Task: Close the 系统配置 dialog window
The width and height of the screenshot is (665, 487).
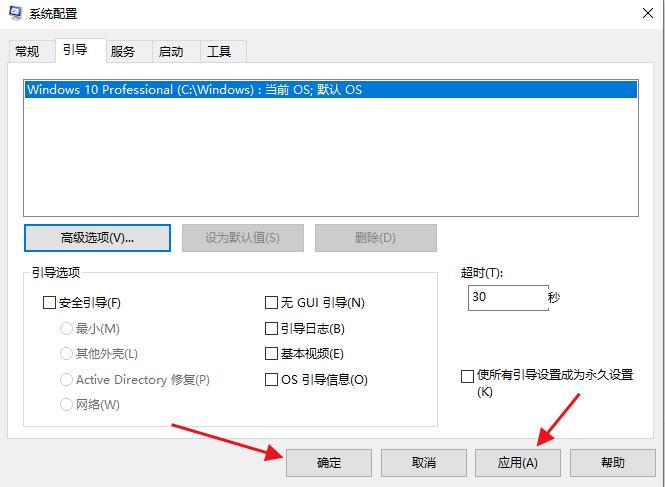Action: [x=648, y=13]
